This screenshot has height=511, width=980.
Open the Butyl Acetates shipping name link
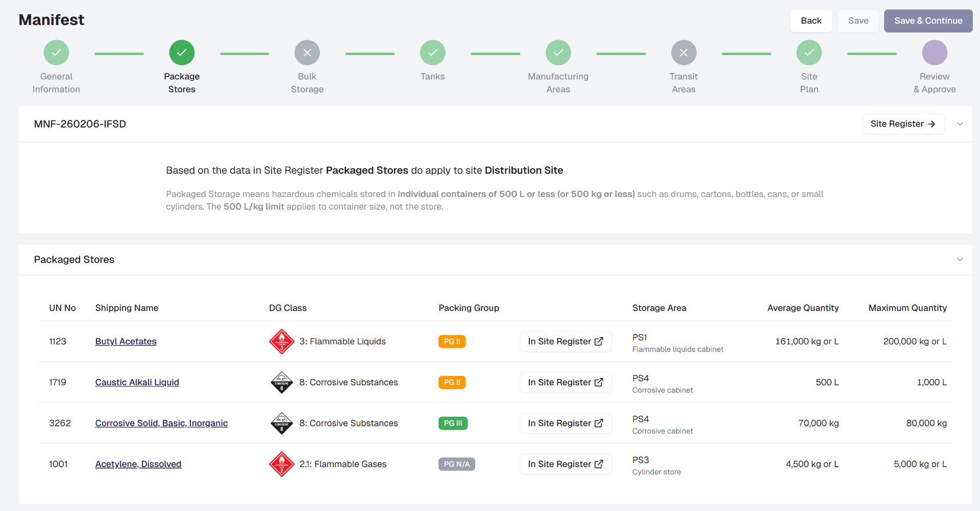(126, 341)
